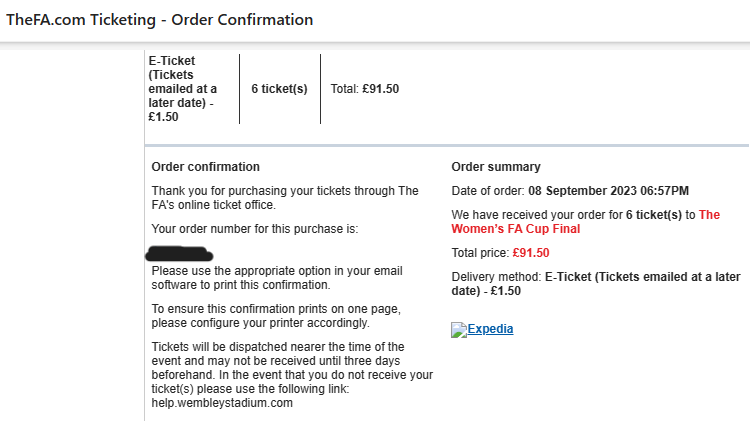
Task: Click the Delivery method E-Ticket text
Action: click(x=596, y=284)
